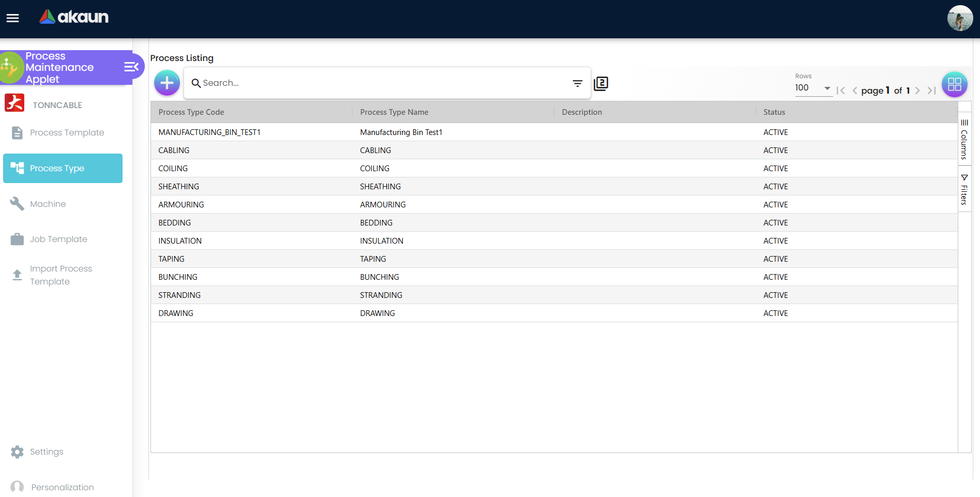
Task: Toggle the filter funnel in the search bar
Action: pyautogui.click(x=577, y=83)
